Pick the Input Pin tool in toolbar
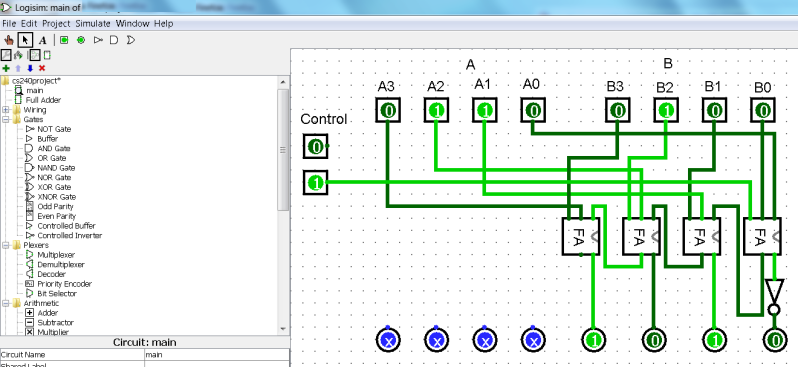 click(x=64, y=40)
